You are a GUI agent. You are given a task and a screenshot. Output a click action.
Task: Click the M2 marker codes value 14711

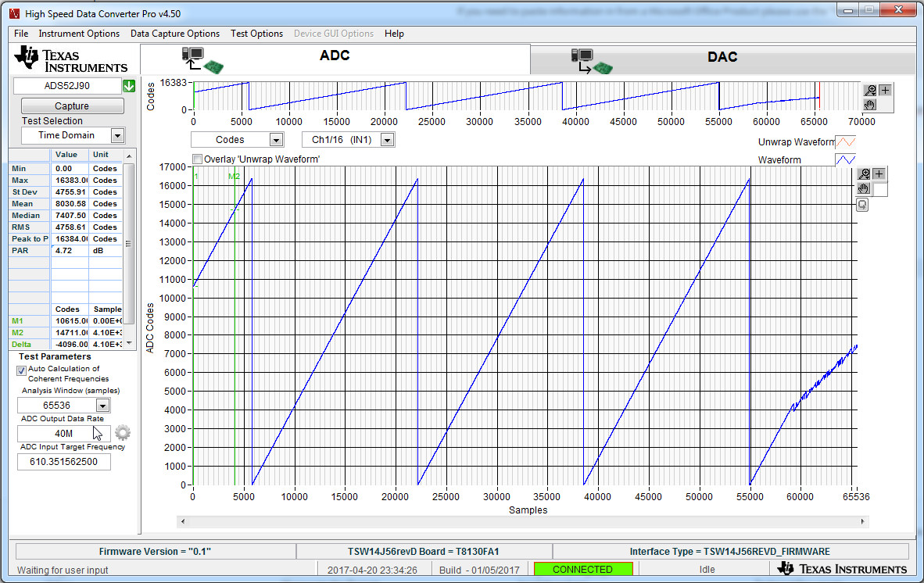click(x=70, y=333)
